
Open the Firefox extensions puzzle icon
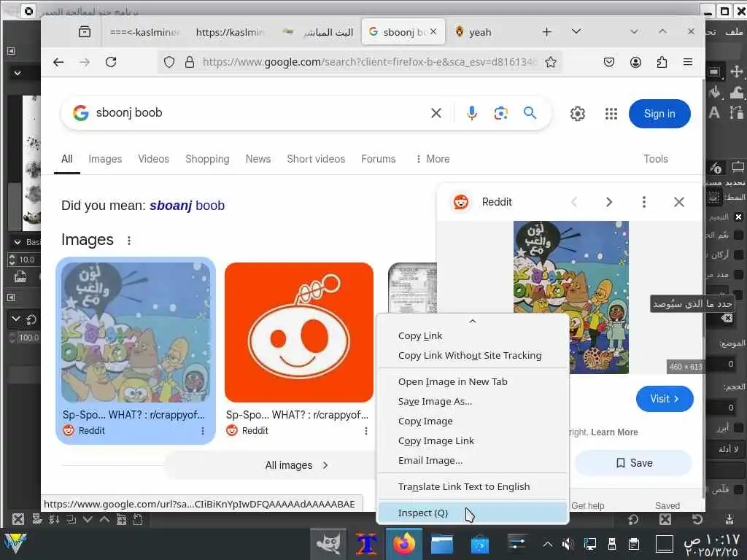click(662, 62)
